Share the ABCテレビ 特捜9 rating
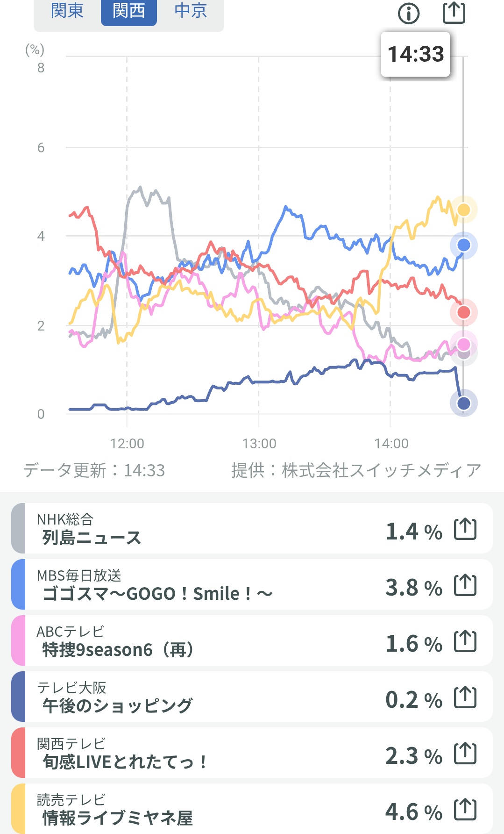The image size is (504, 834). coord(465,641)
